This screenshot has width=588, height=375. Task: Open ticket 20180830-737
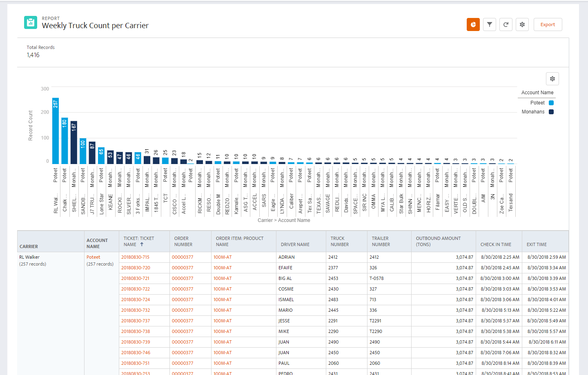136,321
